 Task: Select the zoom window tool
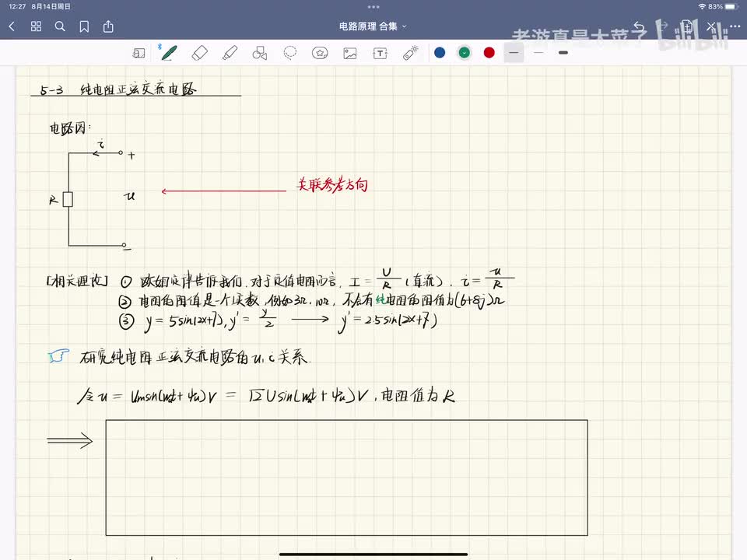[x=139, y=53]
